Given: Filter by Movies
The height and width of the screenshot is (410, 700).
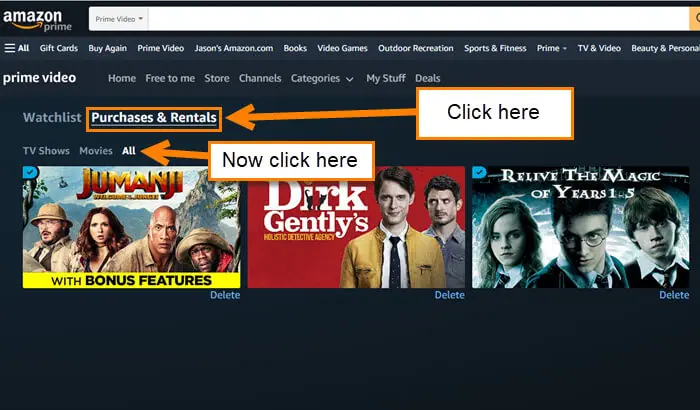Looking at the screenshot, I should click(96, 151).
